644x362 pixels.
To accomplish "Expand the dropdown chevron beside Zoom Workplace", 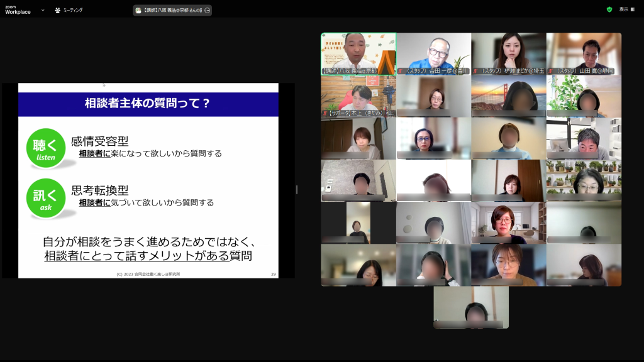I will tap(43, 10).
